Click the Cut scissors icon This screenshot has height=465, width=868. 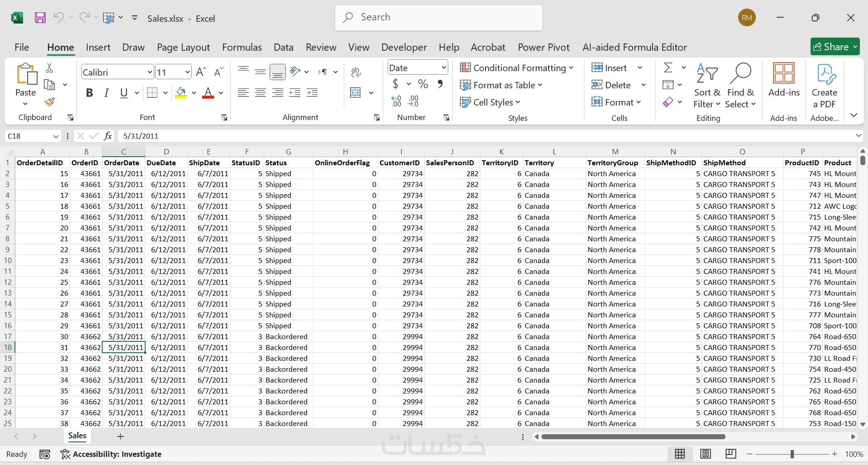pyautogui.click(x=49, y=68)
